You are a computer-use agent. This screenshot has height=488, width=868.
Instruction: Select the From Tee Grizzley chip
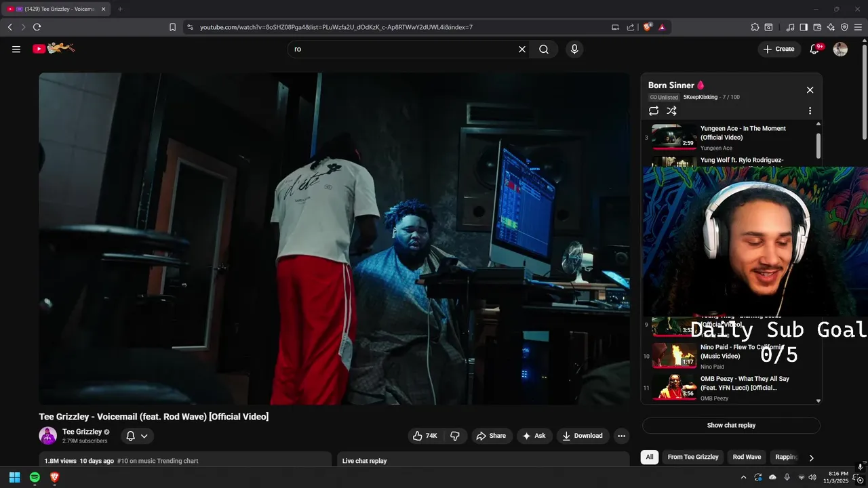pyautogui.click(x=693, y=457)
